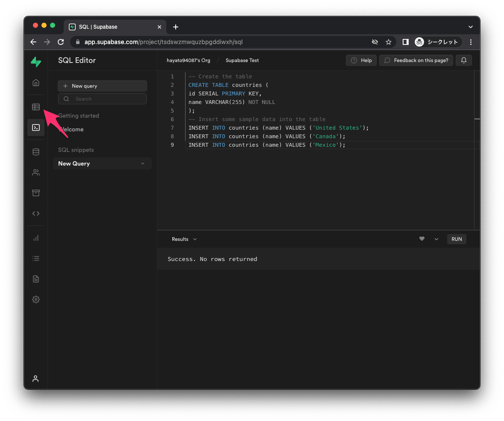Click the CREATE TABLE countries line
This screenshot has height=421, width=504.
click(x=228, y=85)
